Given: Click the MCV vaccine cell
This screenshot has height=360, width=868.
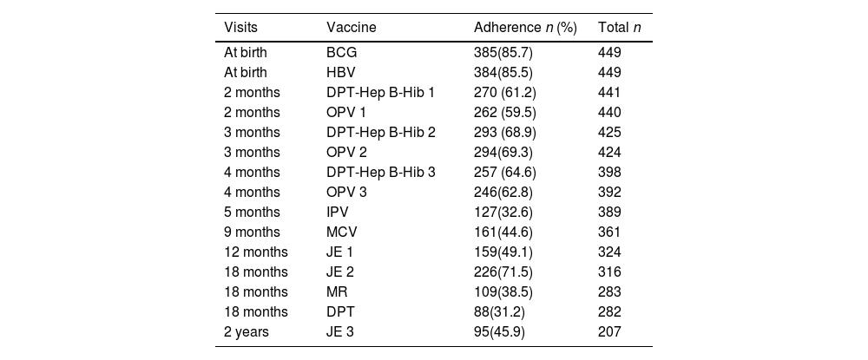Looking at the screenshot, I should (341, 232).
